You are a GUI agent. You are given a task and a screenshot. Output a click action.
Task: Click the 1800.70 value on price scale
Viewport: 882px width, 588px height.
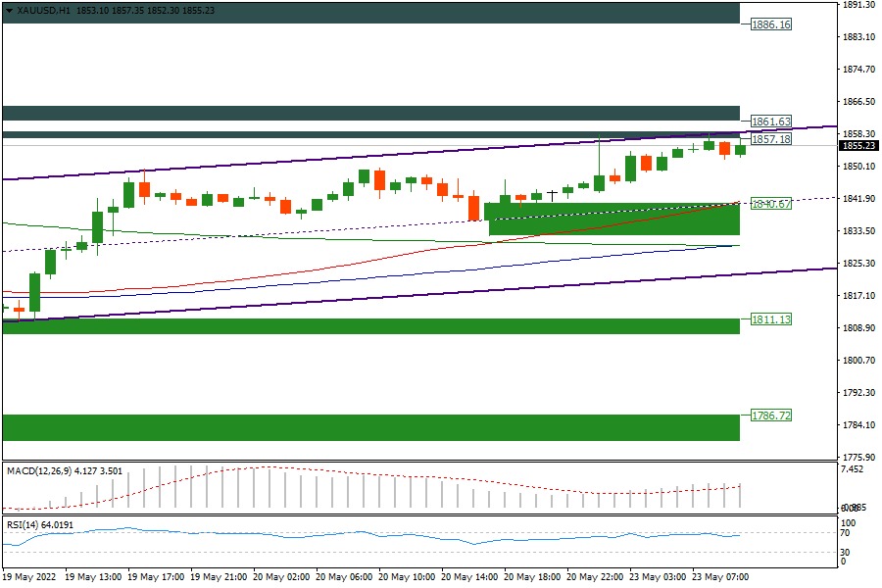858,361
